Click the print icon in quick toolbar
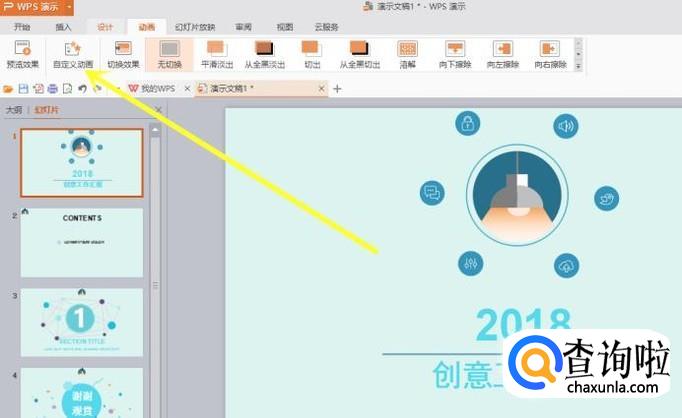The image size is (682, 418). (x=53, y=89)
